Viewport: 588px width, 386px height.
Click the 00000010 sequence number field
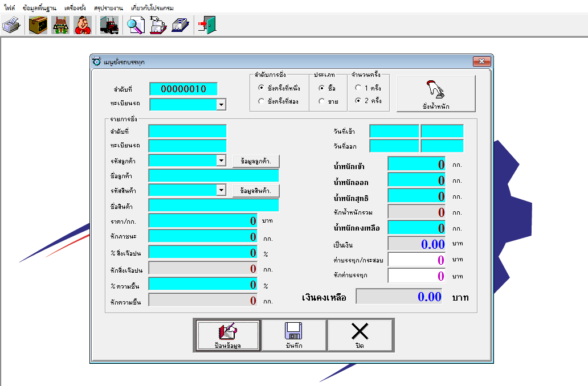click(x=183, y=89)
